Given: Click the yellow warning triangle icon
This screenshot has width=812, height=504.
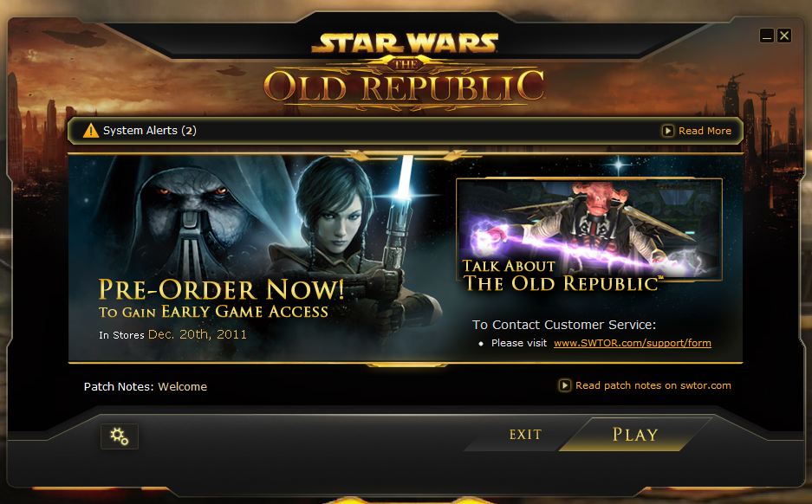Looking at the screenshot, I should coord(91,131).
